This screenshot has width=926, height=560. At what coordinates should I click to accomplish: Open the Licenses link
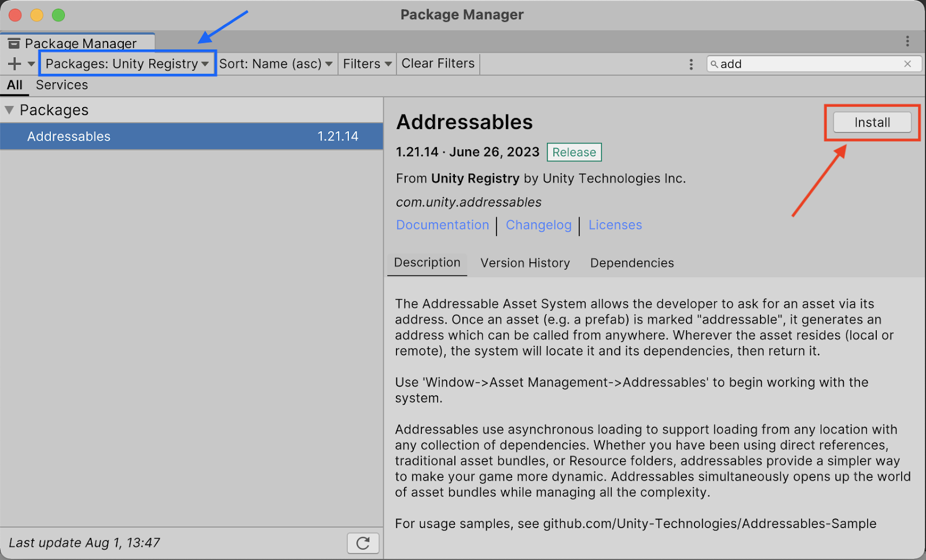615,225
